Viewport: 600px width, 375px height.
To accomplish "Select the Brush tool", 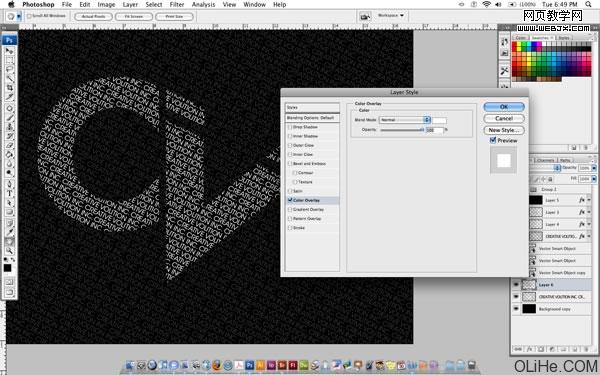I will 10,117.
